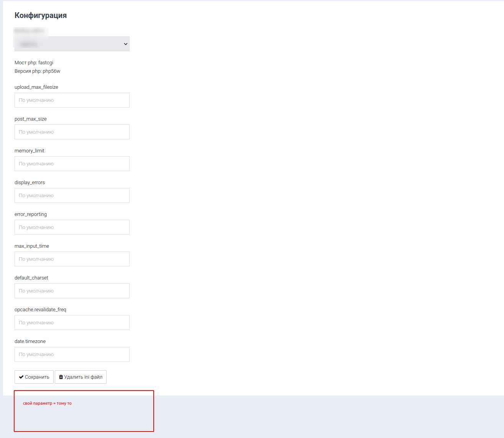Click the 'Мост php: fastcgi' text
504x438 pixels.
(34, 63)
